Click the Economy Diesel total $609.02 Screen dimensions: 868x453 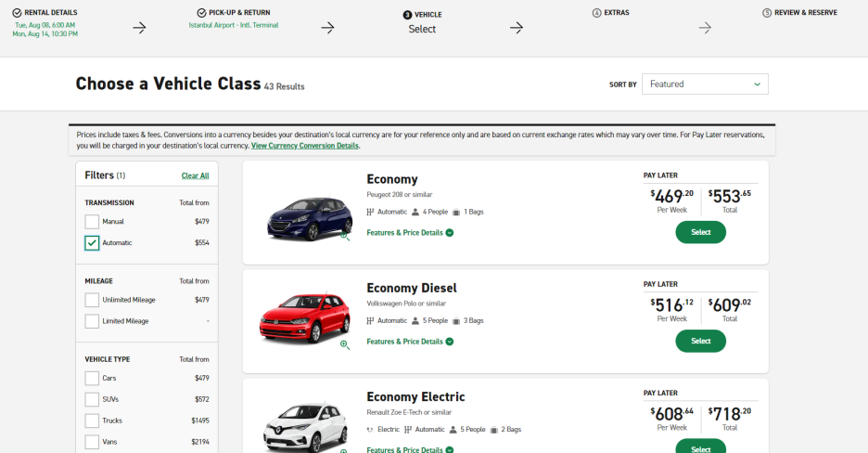click(730, 305)
